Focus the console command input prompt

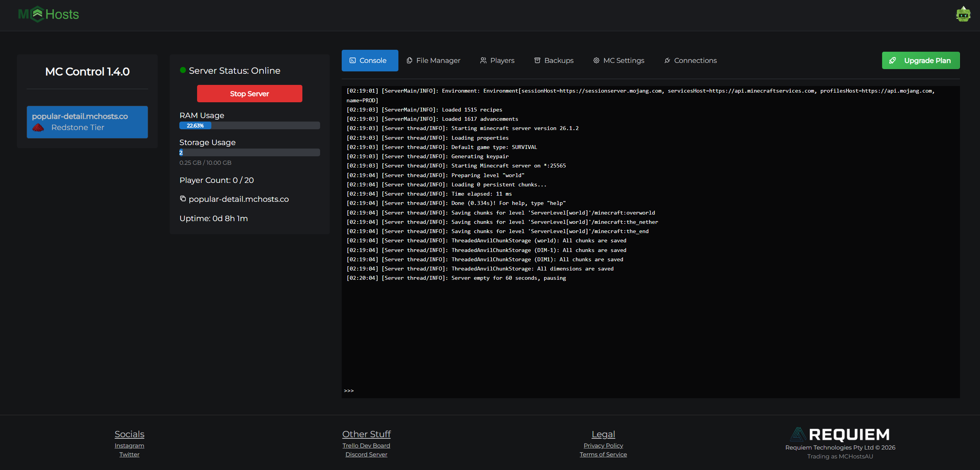click(x=651, y=391)
